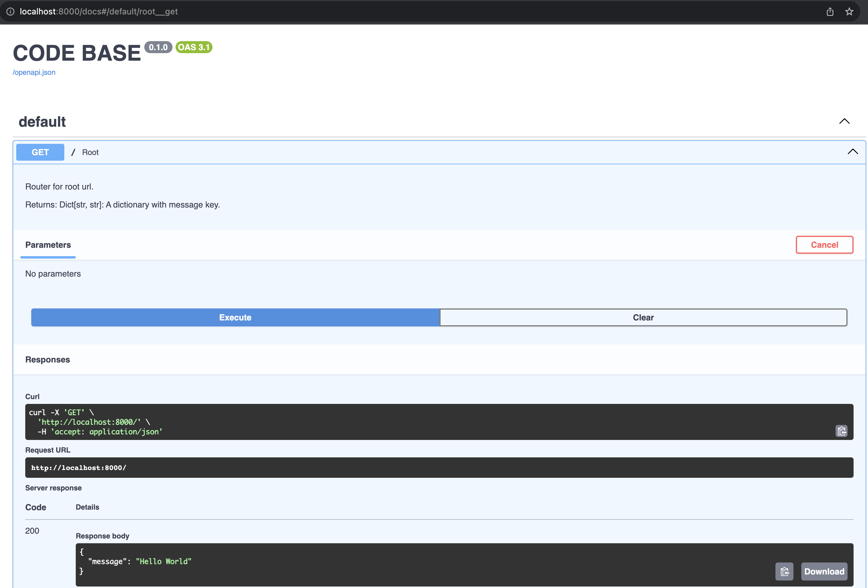Click the 'Returns: Dict[str, str]' description line
This screenshot has height=588, width=868.
tap(123, 205)
